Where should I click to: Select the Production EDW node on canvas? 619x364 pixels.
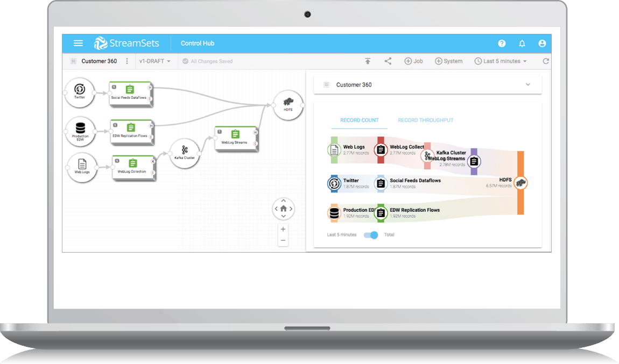80,132
